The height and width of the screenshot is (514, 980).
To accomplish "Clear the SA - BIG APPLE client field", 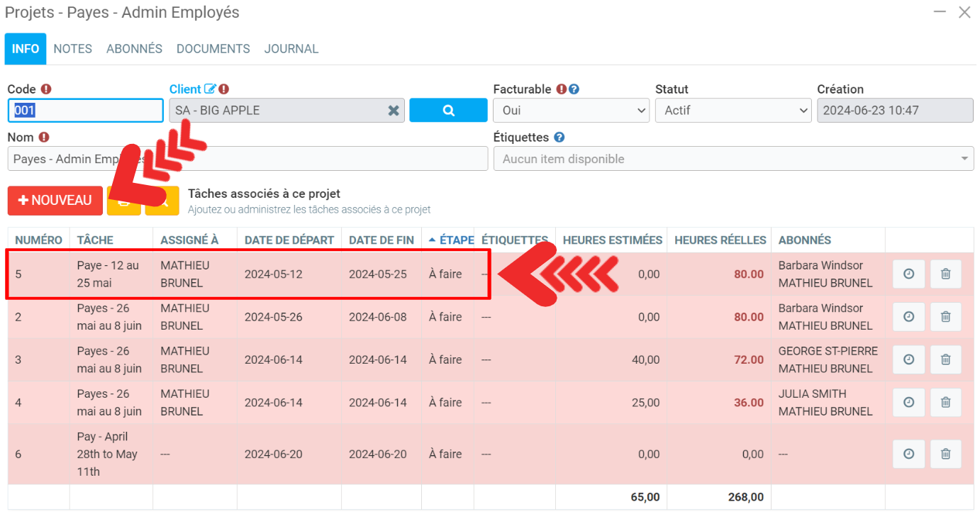I will pyautogui.click(x=394, y=111).
